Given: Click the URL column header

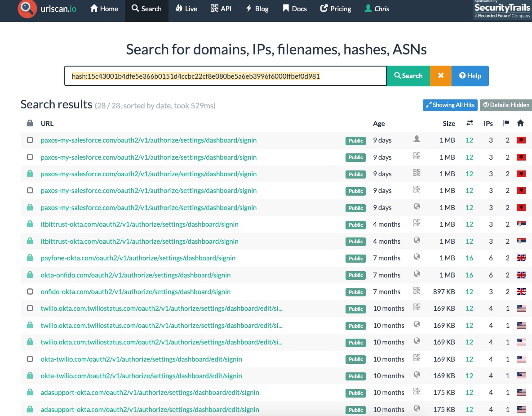Looking at the screenshot, I should 47,123.
